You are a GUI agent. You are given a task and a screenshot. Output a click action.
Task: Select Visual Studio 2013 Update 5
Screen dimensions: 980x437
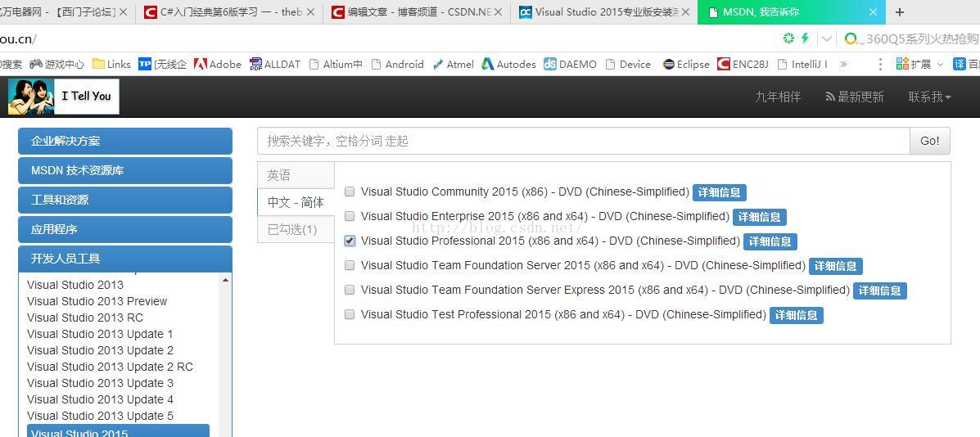pyautogui.click(x=100, y=416)
